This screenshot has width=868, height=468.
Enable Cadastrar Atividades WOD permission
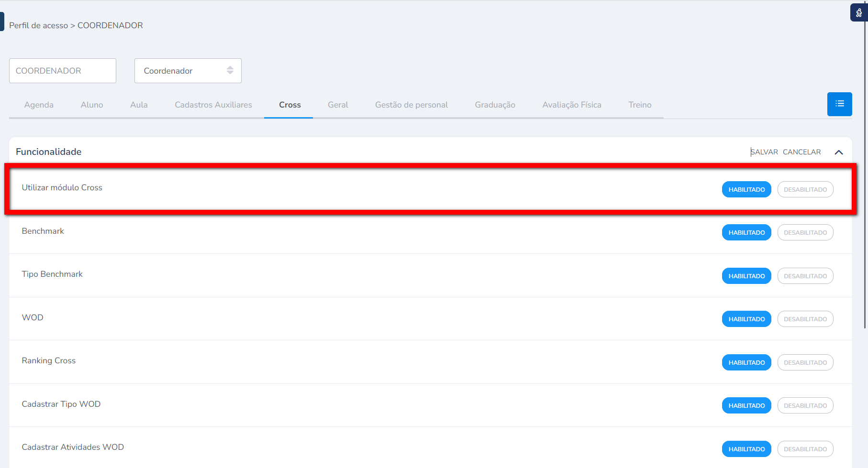tap(746, 449)
